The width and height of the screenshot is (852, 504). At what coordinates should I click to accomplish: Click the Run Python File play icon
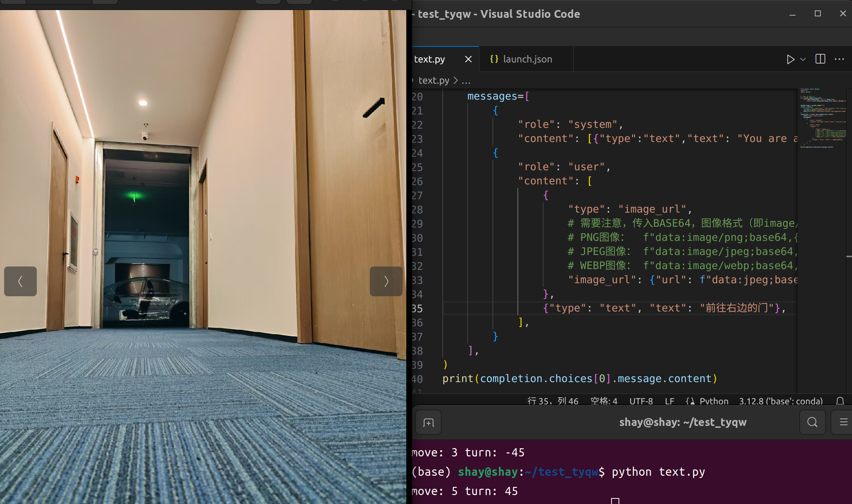pyautogui.click(x=790, y=59)
